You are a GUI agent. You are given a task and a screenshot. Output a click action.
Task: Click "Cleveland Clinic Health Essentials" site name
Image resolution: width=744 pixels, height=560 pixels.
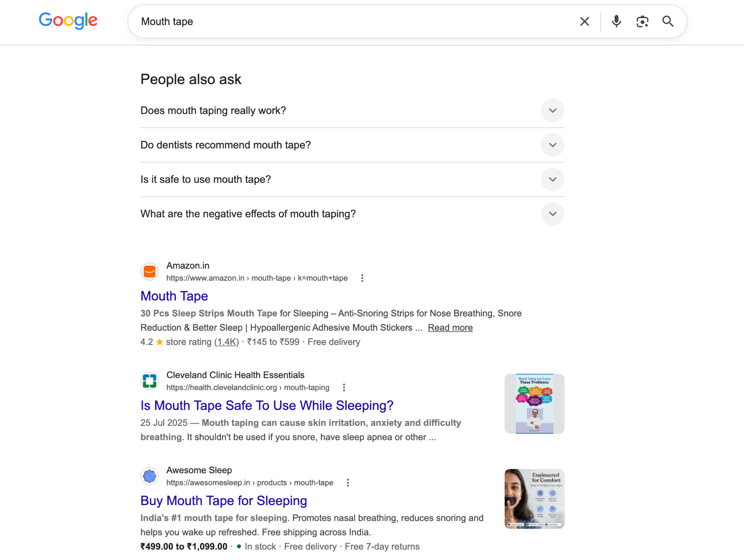pyautogui.click(x=235, y=375)
